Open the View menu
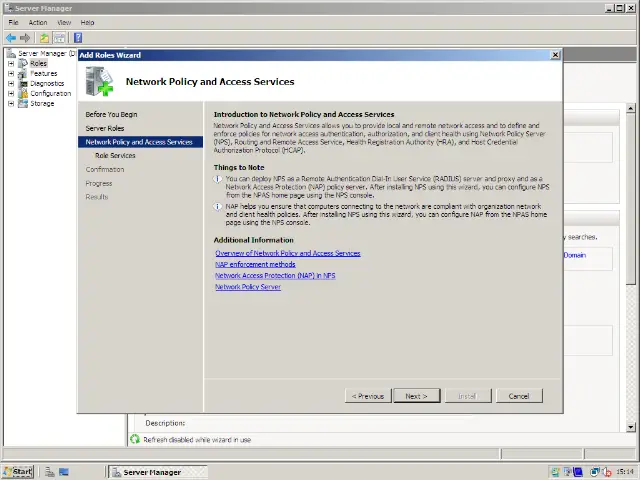Image resolution: width=640 pixels, height=480 pixels. 64,22
